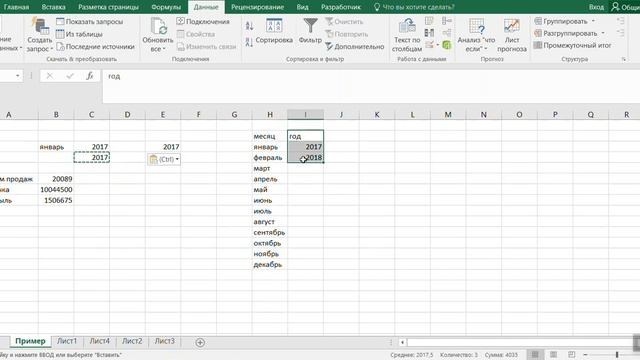The image size is (640, 360).
Task: Click the Manage Data Model icon
Action: (447, 45)
